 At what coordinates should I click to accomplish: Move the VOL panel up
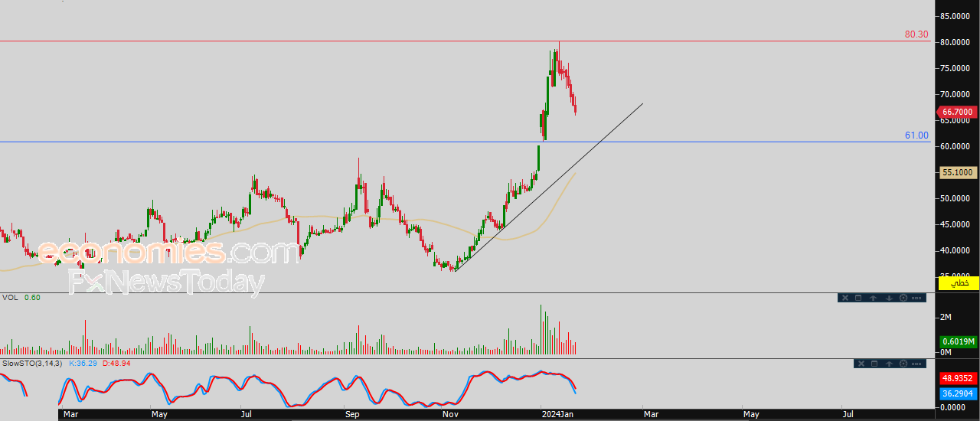coord(874,298)
